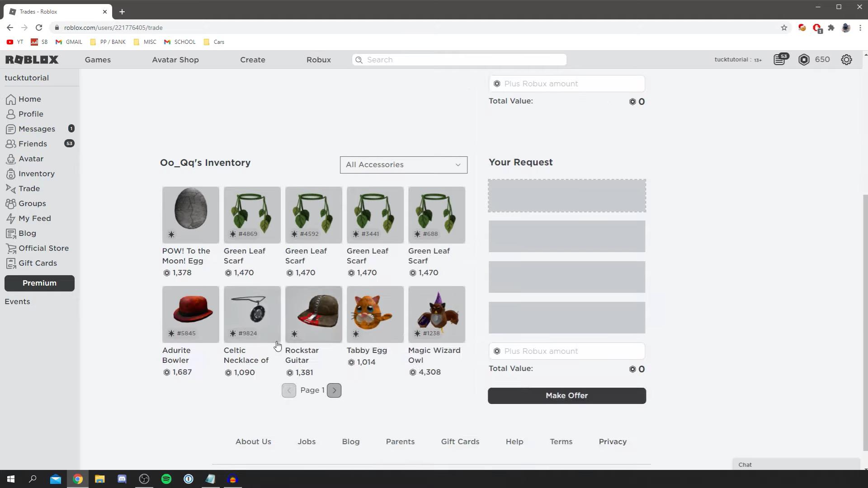Open Windows Start menu

11,479
